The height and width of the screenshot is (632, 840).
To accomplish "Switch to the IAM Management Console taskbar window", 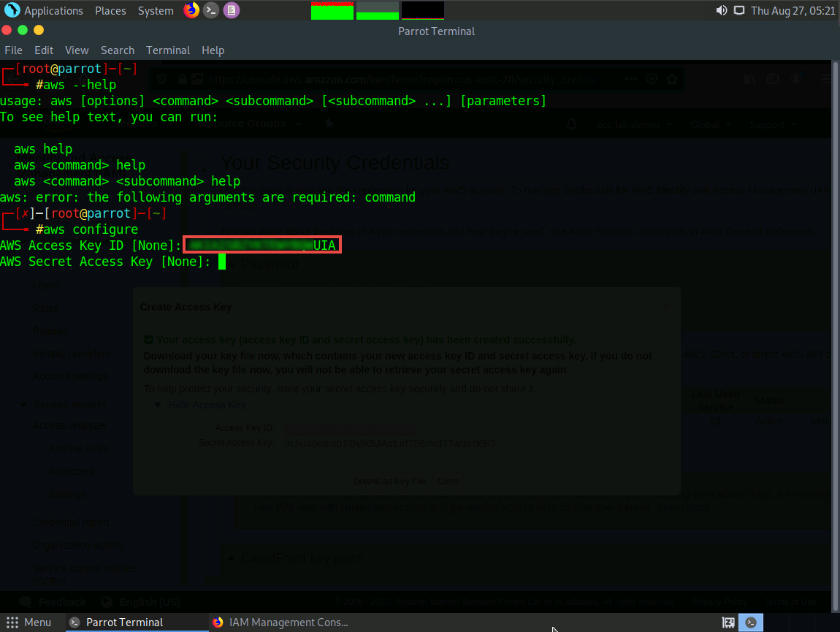I will coord(280,623).
